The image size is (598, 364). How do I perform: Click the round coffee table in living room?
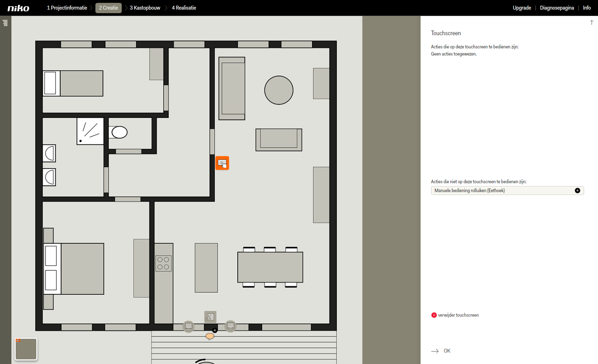pos(279,90)
